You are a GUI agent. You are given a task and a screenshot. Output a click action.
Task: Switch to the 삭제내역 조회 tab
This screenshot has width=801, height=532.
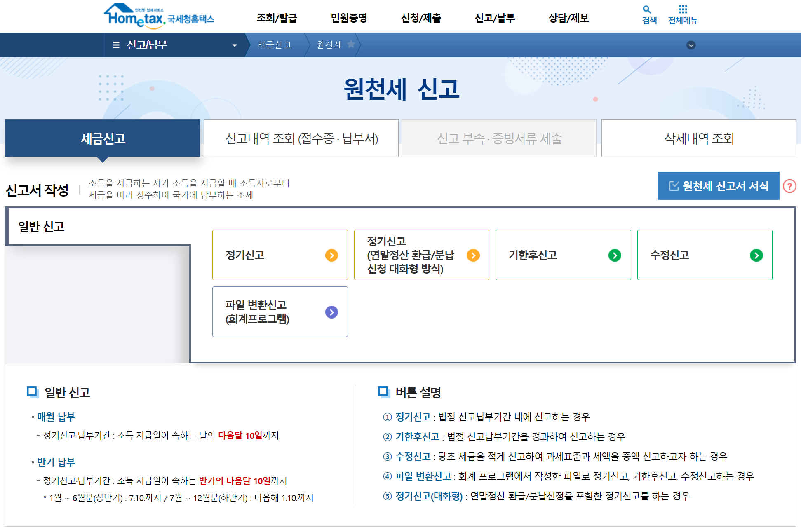(699, 138)
